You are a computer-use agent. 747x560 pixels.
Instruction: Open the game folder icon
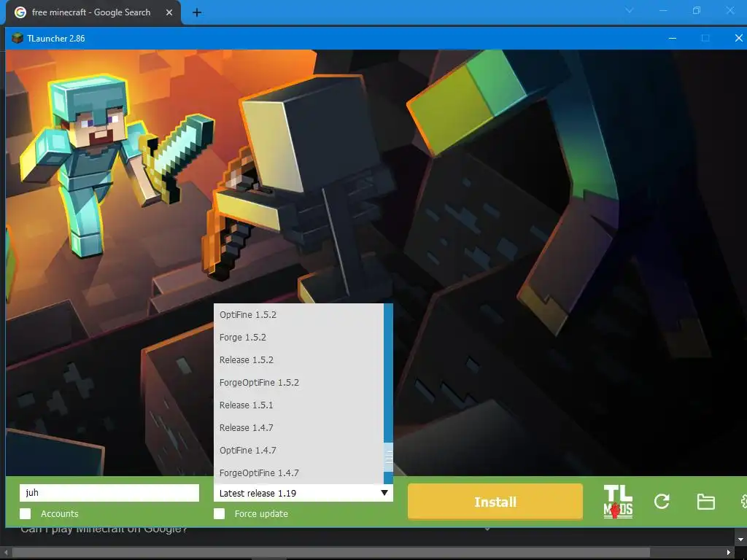(x=705, y=502)
